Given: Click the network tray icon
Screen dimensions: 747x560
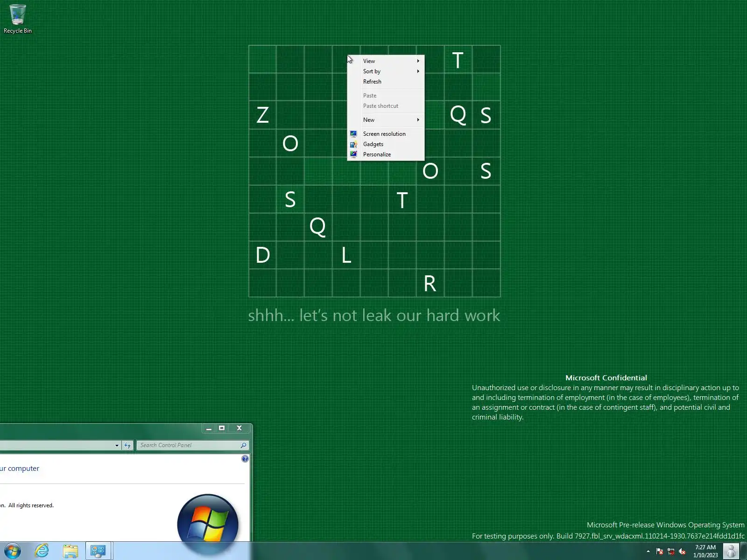Looking at the screenshot, I should point(671,552).
